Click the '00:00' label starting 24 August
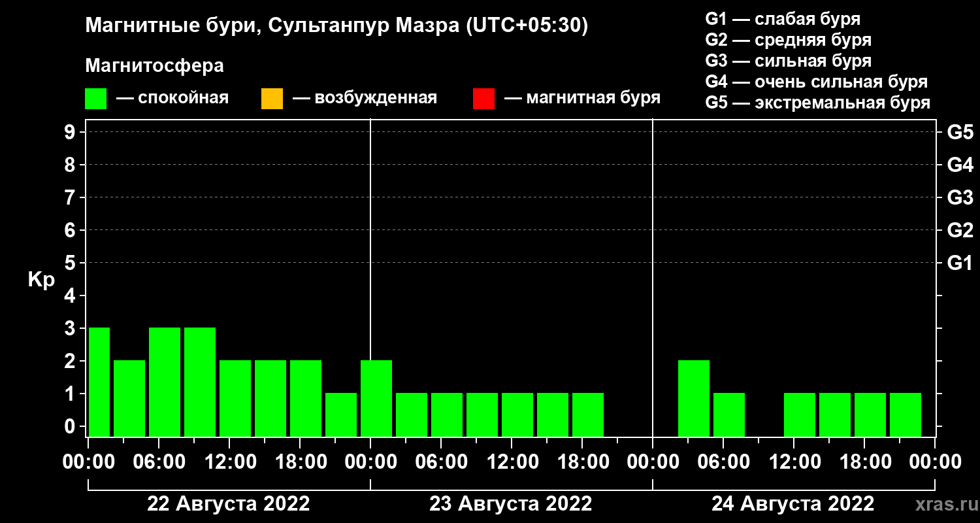 [653, 462]
